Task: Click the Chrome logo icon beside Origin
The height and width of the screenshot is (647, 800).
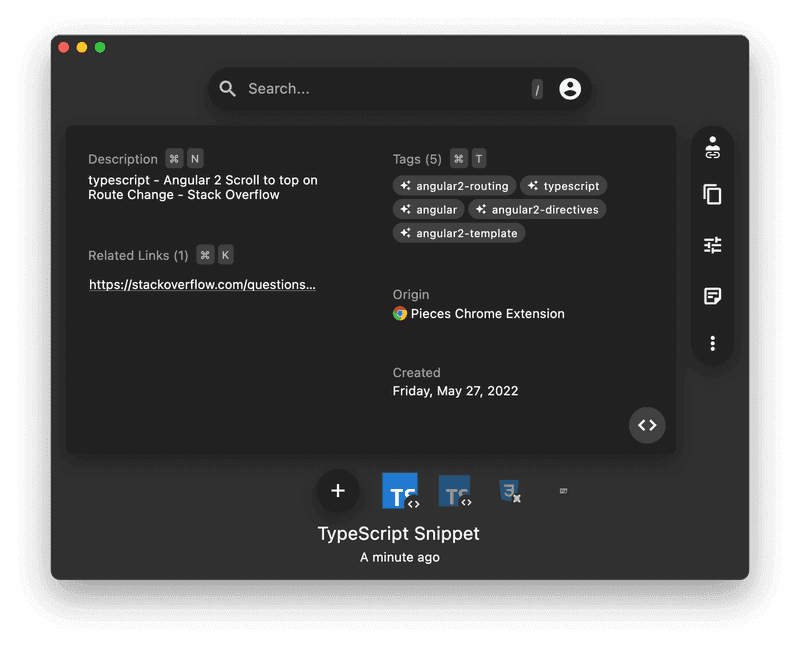Action: click(400, 313)
